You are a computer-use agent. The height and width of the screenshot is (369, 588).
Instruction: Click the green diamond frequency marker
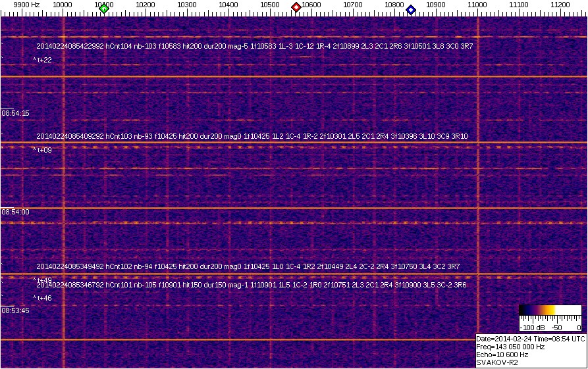click(x=104, y=9)
